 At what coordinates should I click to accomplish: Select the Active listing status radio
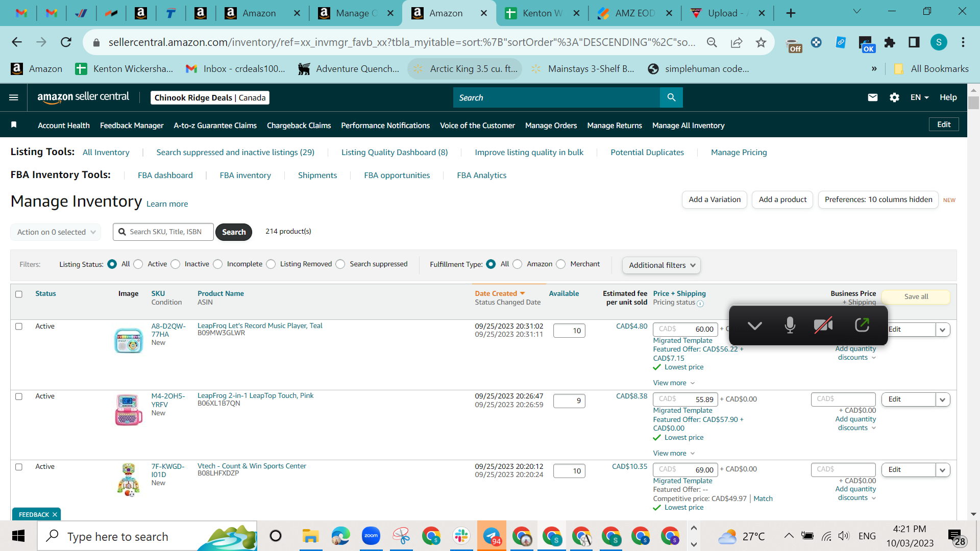138,264
